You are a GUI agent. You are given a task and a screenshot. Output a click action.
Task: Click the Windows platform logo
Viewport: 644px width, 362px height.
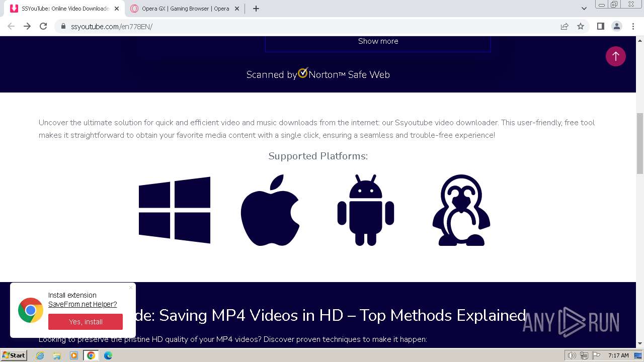(175, 210)
